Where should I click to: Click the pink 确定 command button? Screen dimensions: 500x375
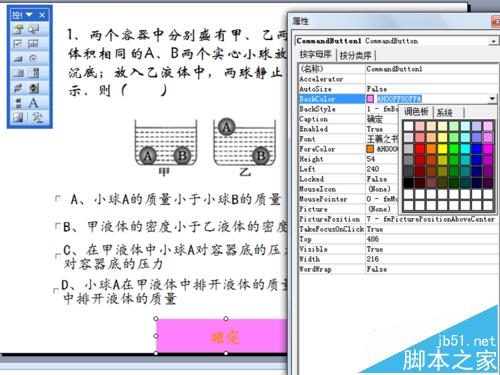pos(222,336)
